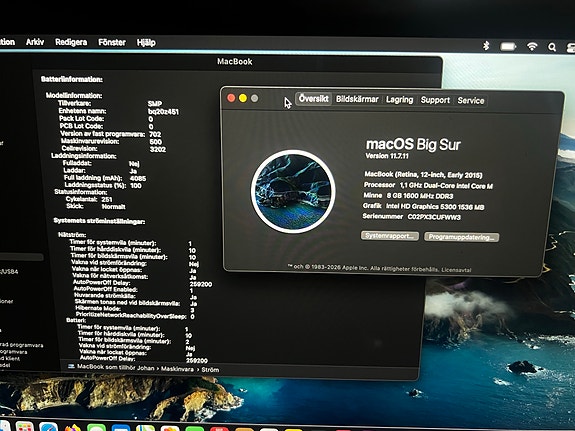Open the Licensavtal link
The height and width of the screenshot is (431, 575).
coord(456,270)
